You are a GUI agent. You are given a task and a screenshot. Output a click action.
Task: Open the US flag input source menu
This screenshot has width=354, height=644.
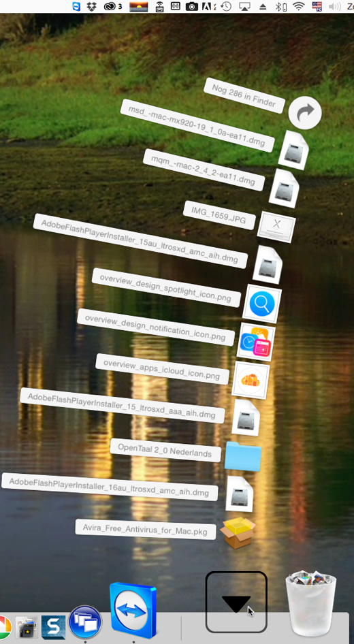[317, 6]
